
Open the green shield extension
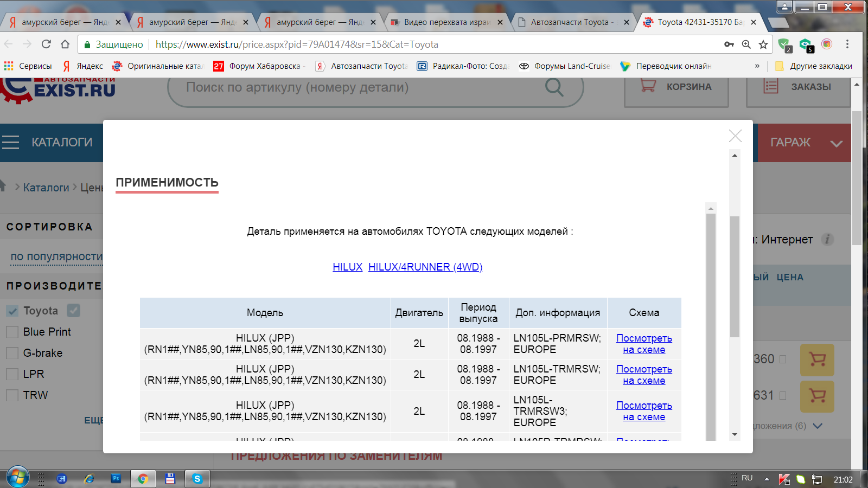[784, 45]
